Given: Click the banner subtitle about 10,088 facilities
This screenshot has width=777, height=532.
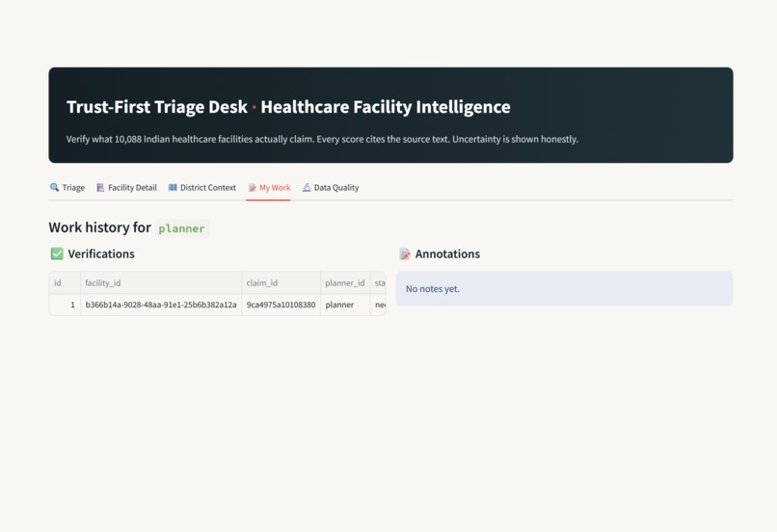Looking at the screenshot, I should (322, 139).
